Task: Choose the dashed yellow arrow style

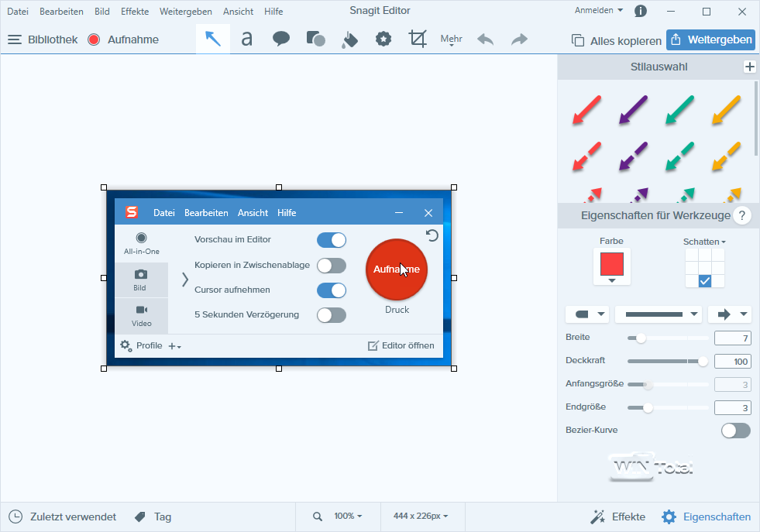Action: (726, 156)
